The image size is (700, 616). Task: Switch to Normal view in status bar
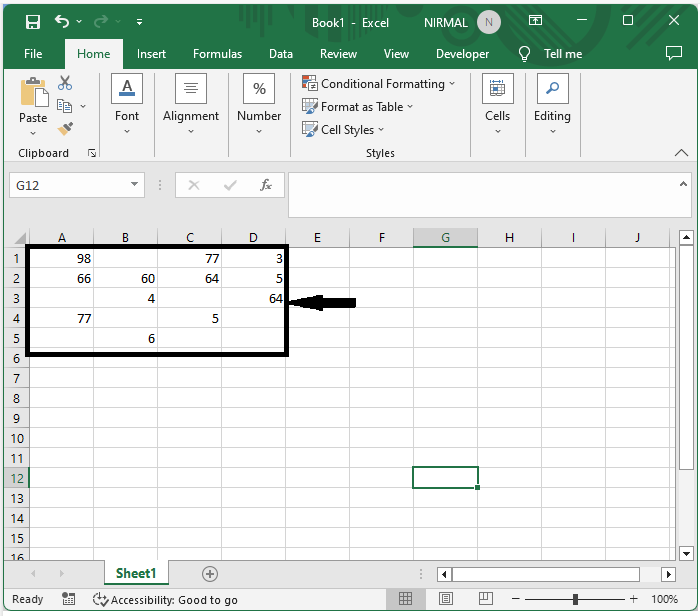(405, 599)
